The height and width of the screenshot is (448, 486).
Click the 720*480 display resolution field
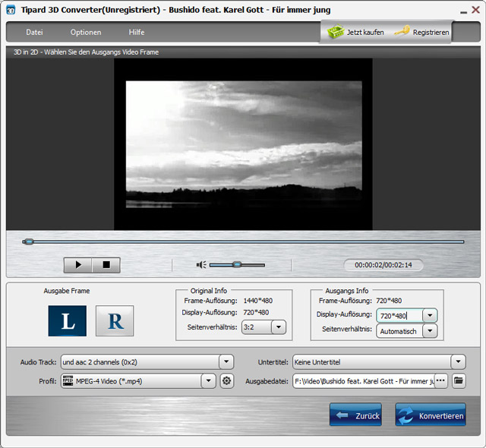point(399,316)
